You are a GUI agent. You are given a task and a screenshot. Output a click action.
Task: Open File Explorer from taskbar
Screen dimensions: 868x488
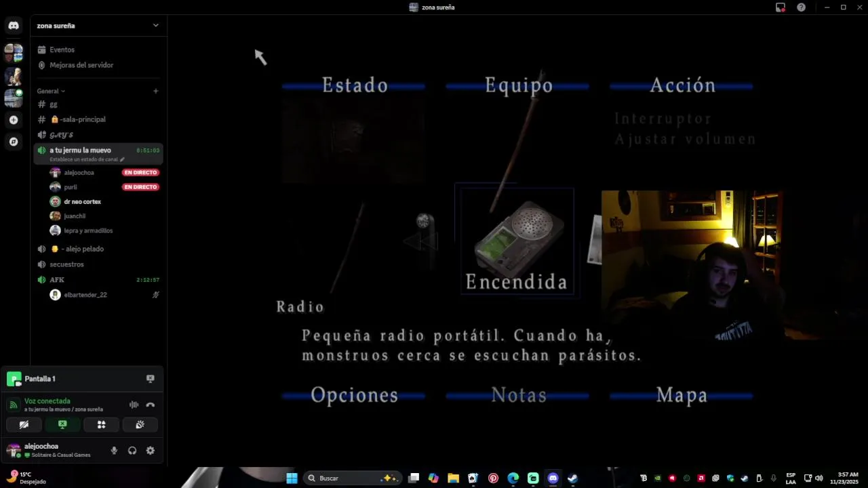pyautogui.click(x=453, y=479)
